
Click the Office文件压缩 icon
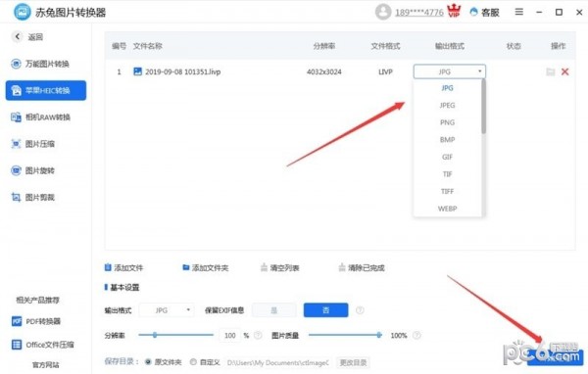point(17,345)
